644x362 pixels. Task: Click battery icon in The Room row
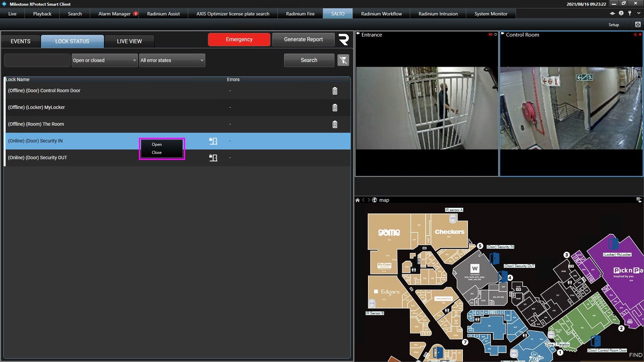click(x=335, y=124)
